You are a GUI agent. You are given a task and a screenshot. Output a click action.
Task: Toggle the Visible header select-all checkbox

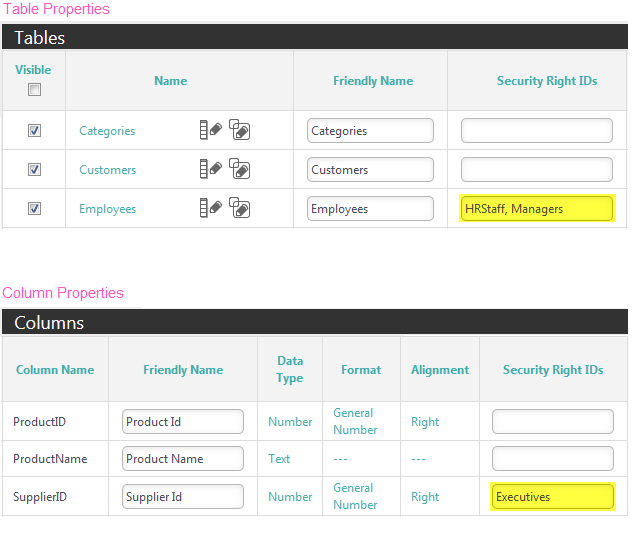click(x=34, y=89)
